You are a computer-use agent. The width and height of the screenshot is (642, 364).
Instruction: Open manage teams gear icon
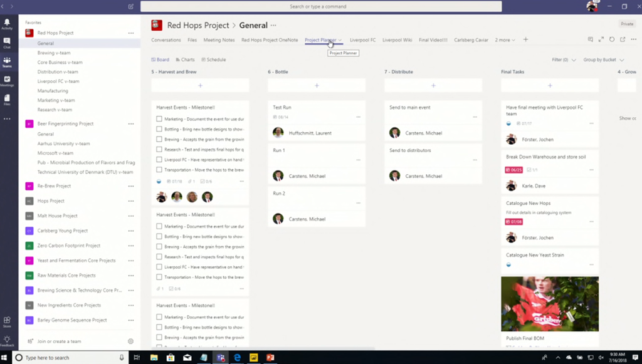click(x=130, y=341)
